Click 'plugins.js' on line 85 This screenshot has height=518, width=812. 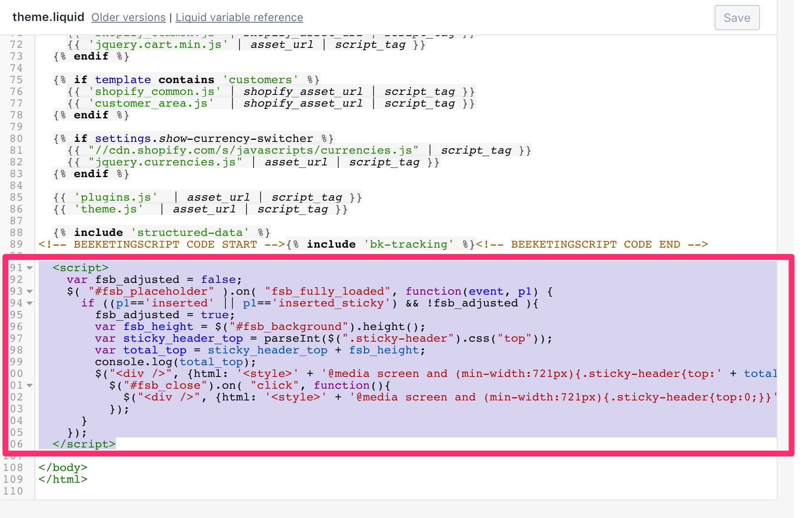(116, 197)
